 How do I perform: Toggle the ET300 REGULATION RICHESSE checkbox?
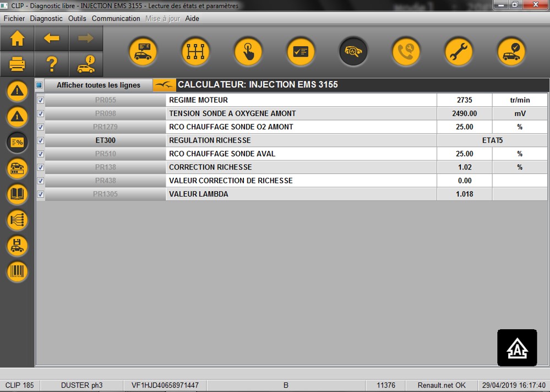point(40,140)
